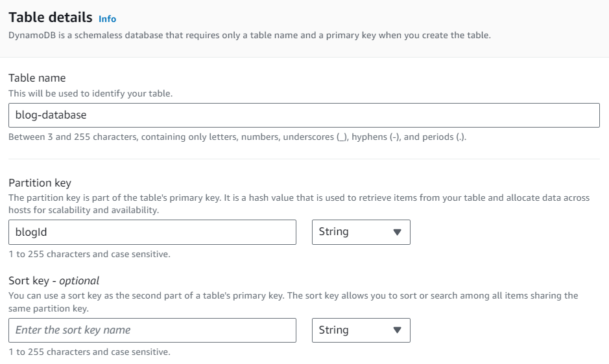Image resolution: width=609 pixels, height=364 pixels.
Task: Open the Info link beside Table details
Action: (x=108, y=19)
